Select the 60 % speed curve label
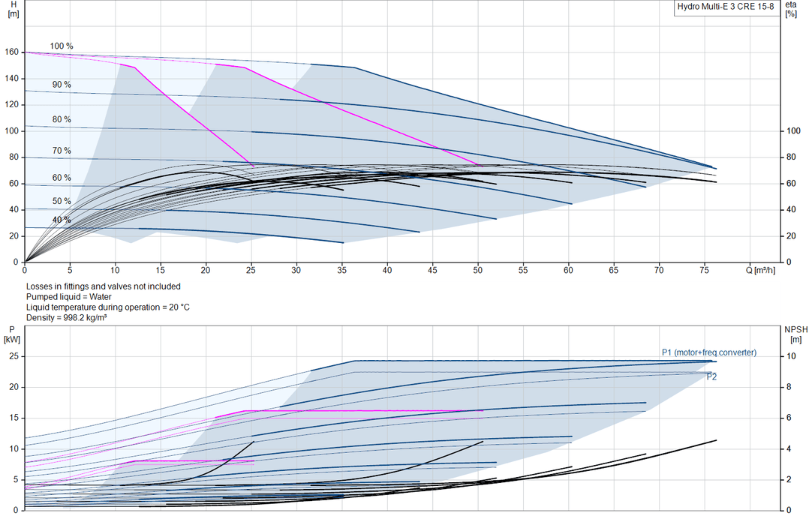The height and width of the screenshot is (525, 812). (62, 178)
